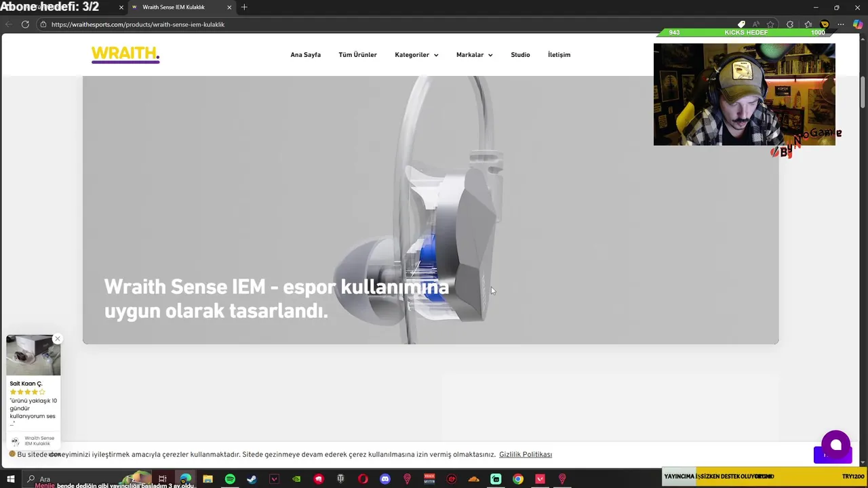Open Google Chrome from the taskbar

click(518, 479)
